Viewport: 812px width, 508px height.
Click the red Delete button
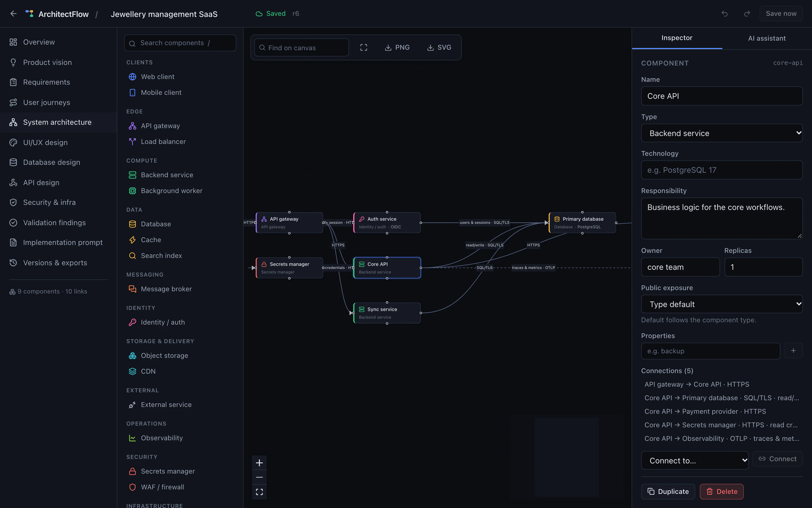(721, 492)
